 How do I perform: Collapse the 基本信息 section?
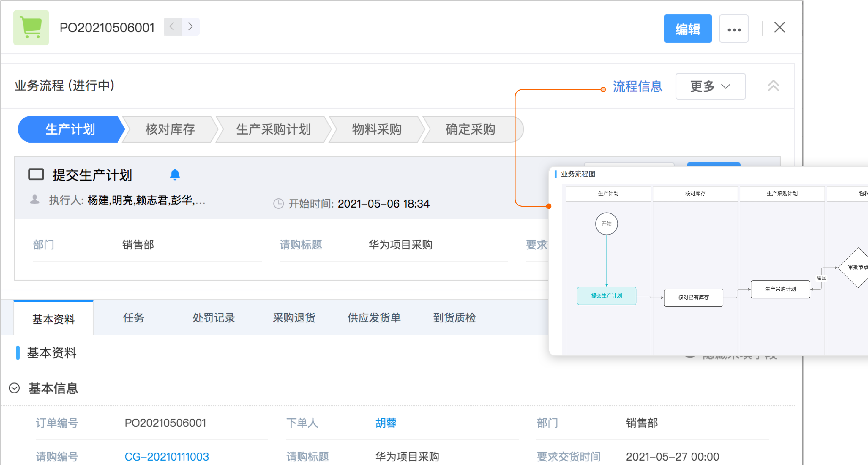[x=14, y=388]
